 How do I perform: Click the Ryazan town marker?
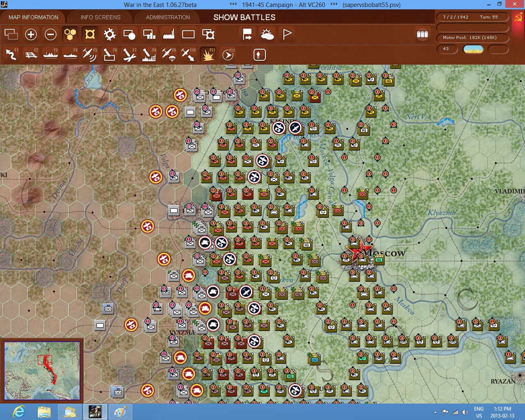click(520, 375)
